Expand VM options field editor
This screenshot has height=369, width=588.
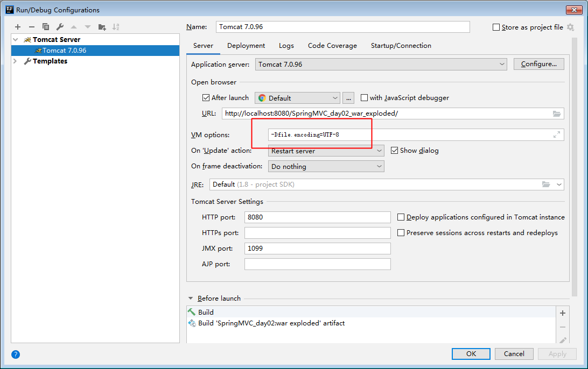coord(557,134)
